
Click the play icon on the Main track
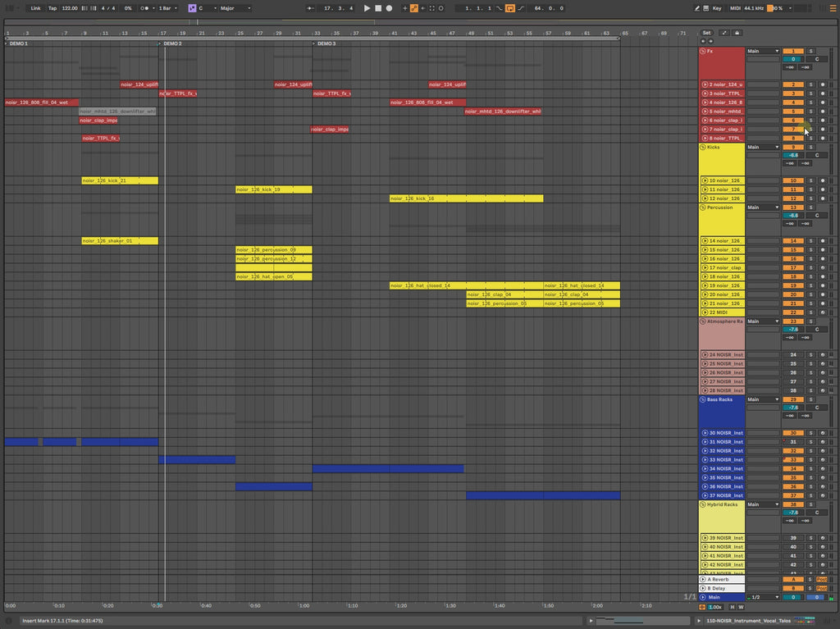tap(704, 597)
